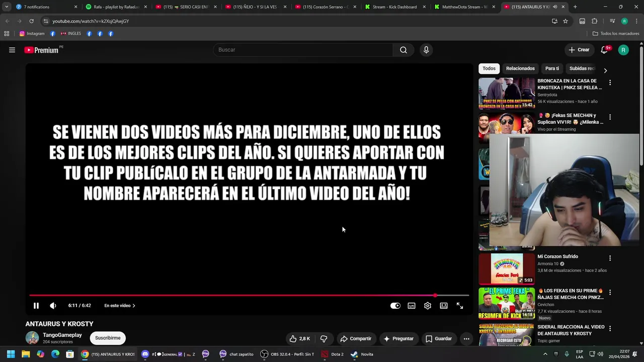Open the LOS FEKAS EN SU PRIME title
The image size is (644, 362).
571,294
